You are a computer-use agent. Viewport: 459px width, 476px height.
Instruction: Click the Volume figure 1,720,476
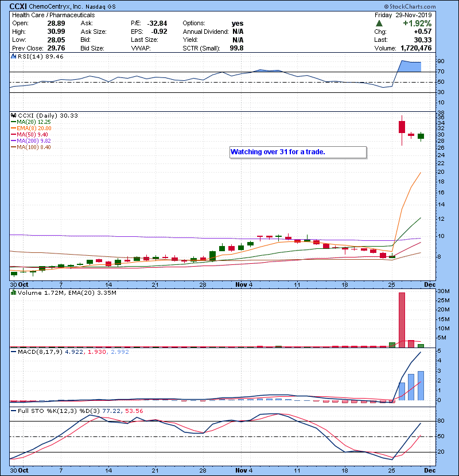click(416, 48)
